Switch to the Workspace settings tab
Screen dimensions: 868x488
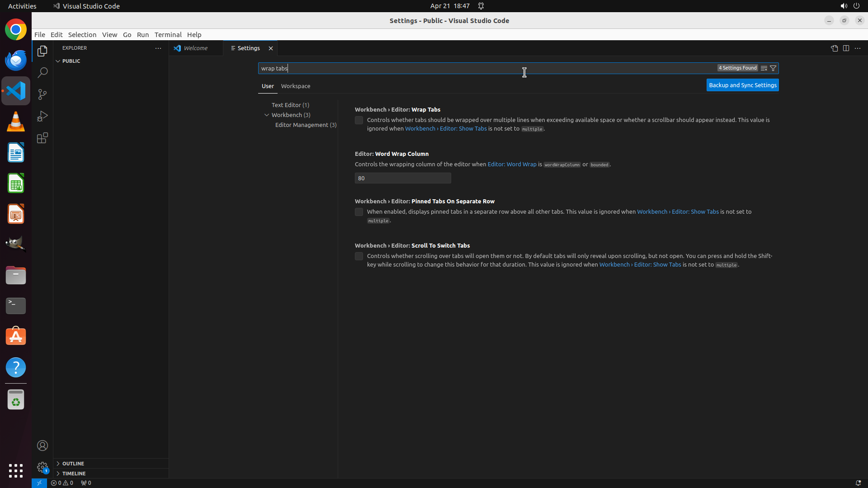click(296, 86)
